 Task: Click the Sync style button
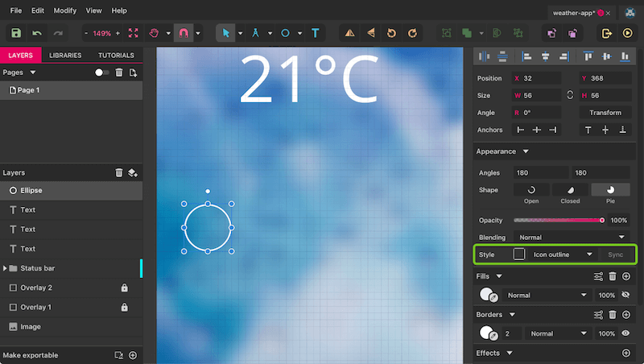[616, 254]
